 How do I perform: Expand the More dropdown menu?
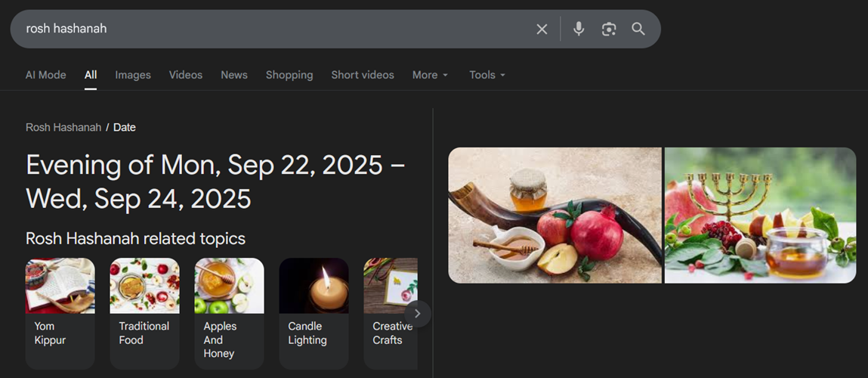point(430,75)
